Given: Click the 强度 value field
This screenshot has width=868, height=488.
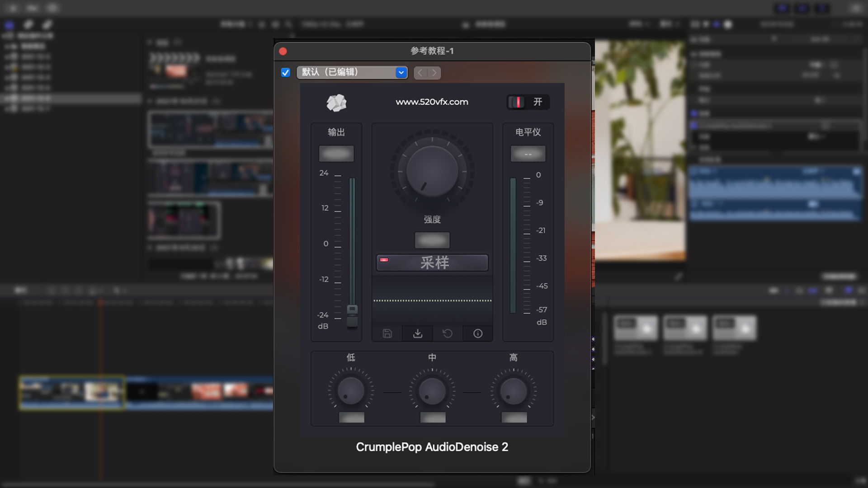Looking at the screenshot, I should 432,240.
